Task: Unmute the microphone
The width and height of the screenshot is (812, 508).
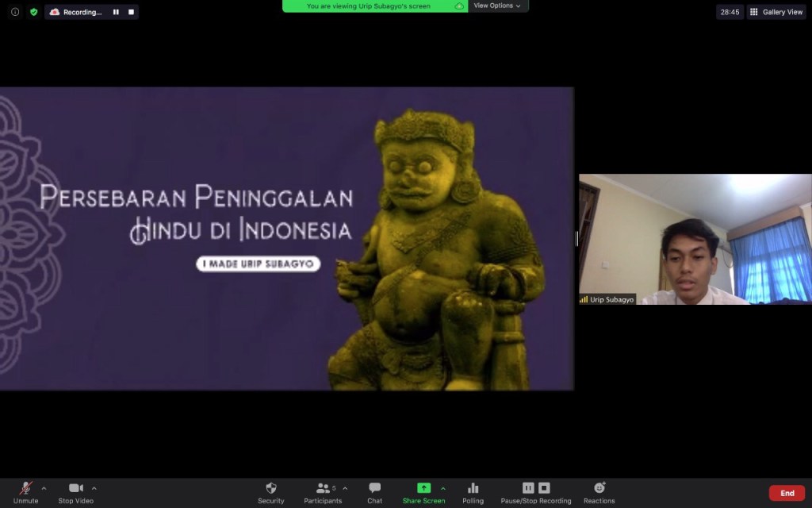Action: 25,491
